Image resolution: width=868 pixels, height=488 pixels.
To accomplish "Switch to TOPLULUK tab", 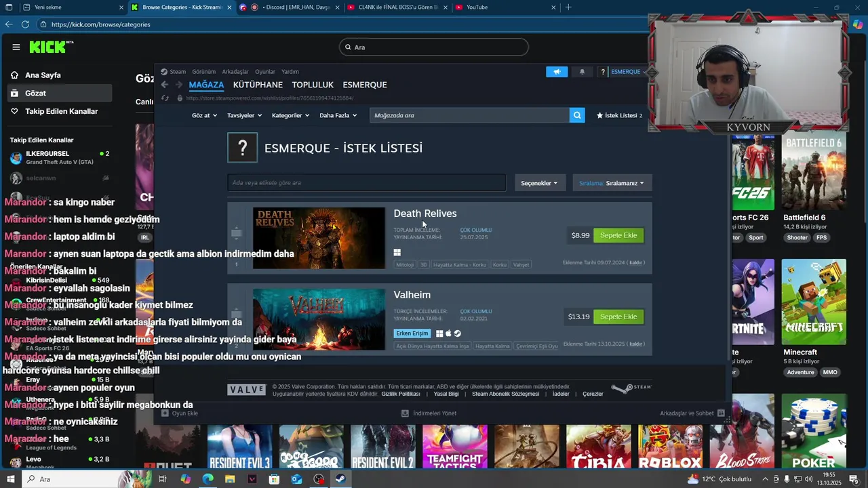I will point(313,85).
